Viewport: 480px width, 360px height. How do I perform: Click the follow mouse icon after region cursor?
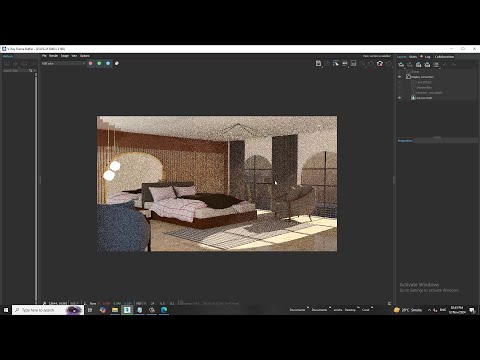pyautogui.click(x=345, y=63)
